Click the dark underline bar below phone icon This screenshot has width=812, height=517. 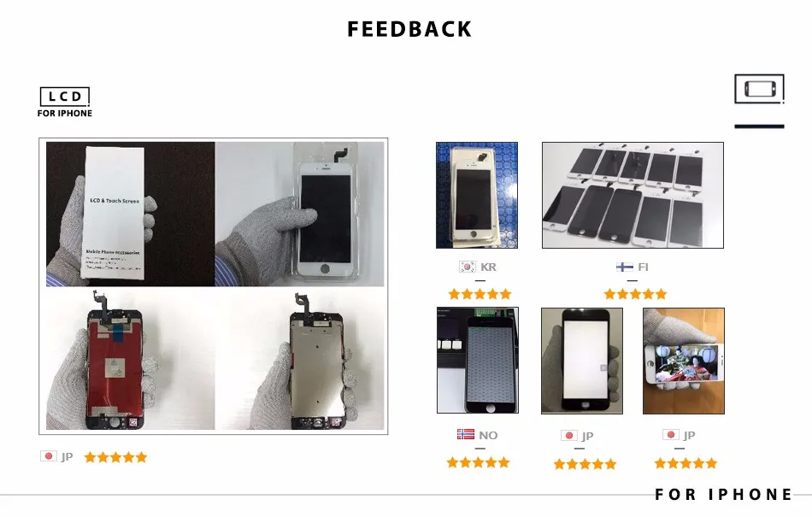pyautogui.click(x=759, y=126)
